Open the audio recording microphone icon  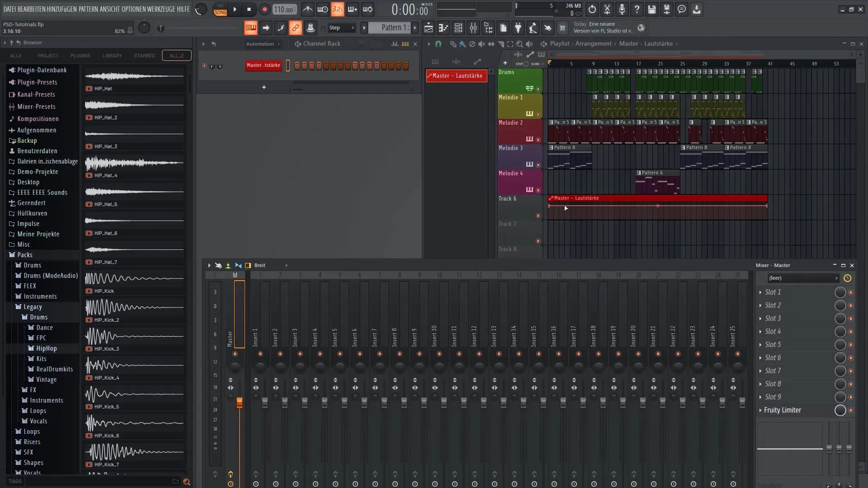[622, 9]
